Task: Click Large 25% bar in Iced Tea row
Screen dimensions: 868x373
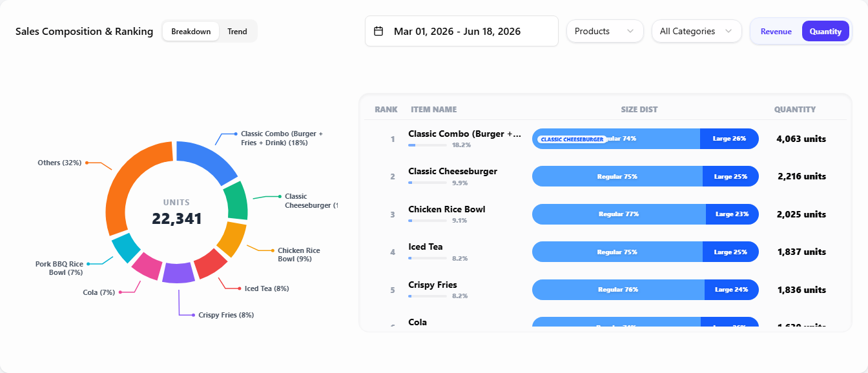Action: click(x=730, y=252)
